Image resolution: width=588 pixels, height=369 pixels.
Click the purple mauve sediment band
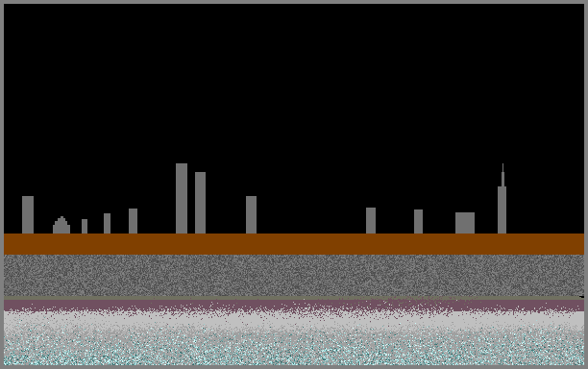(x=294, y=306)
